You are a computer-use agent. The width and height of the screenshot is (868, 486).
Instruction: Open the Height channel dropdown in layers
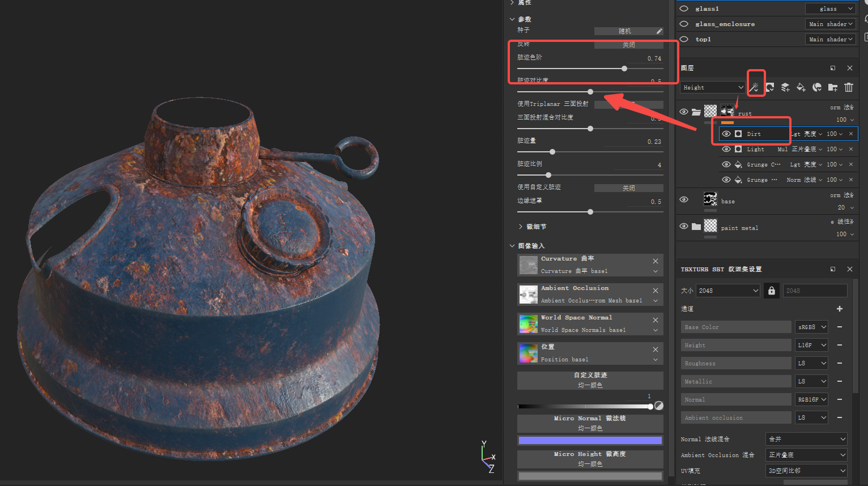coord(713,87)
